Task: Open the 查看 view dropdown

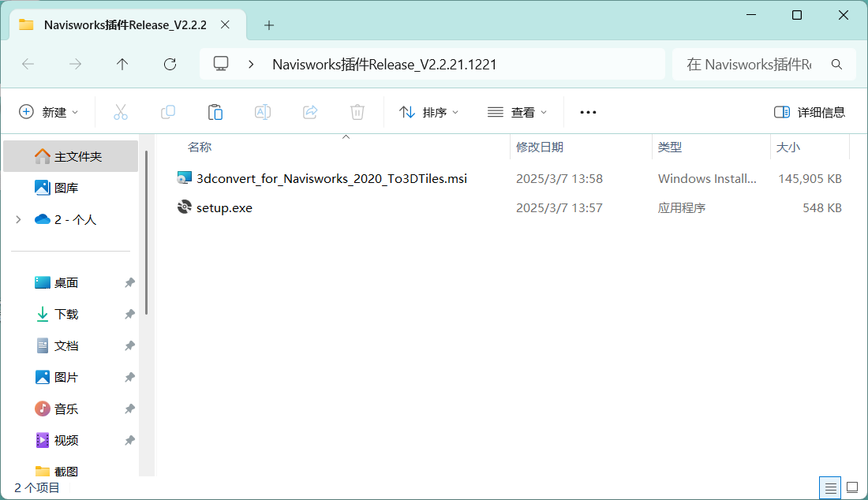Action: 517,112
